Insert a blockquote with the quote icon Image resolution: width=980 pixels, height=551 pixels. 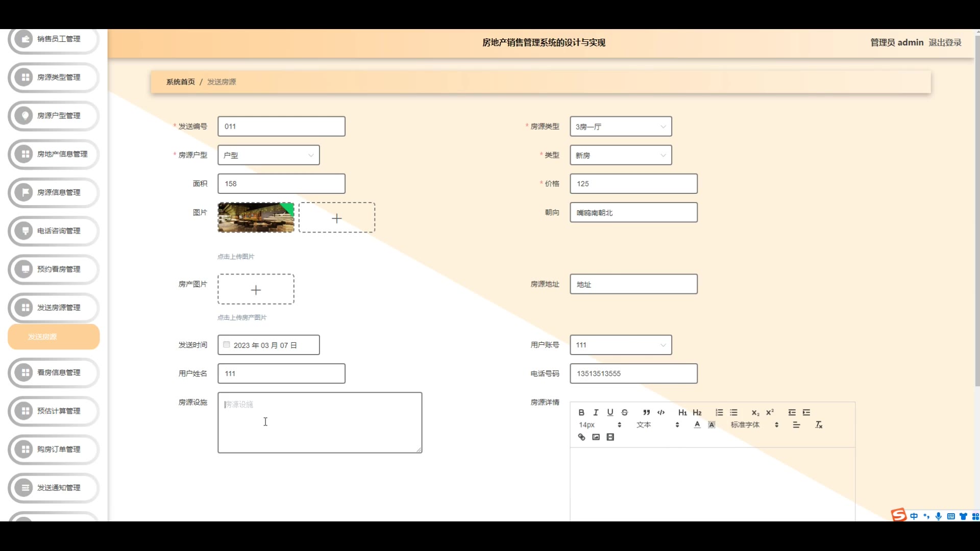[x=646, y=412]
